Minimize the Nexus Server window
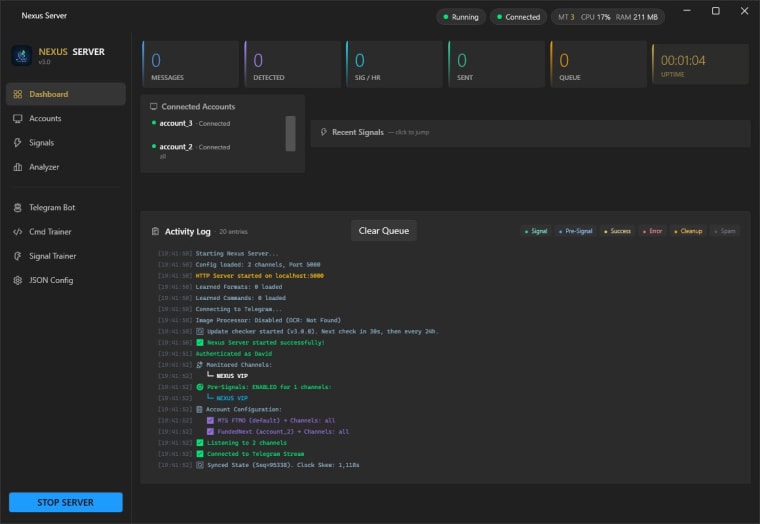 [687, 11]
